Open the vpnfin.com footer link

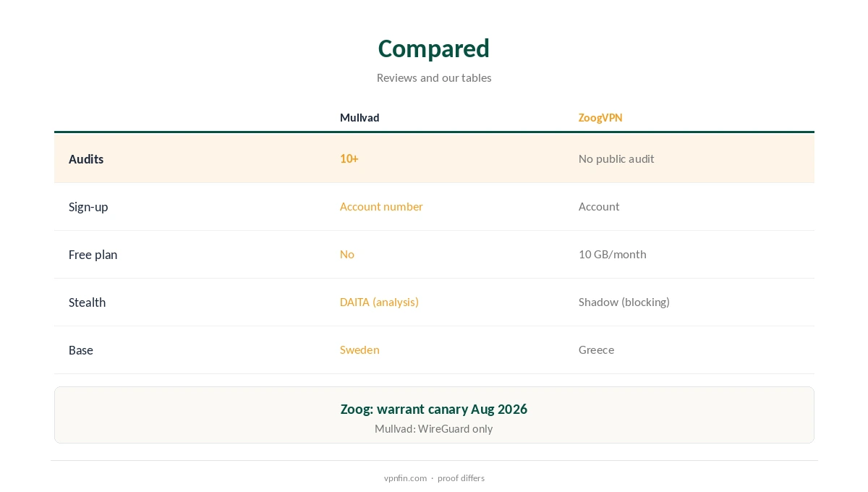pos(405,478)
